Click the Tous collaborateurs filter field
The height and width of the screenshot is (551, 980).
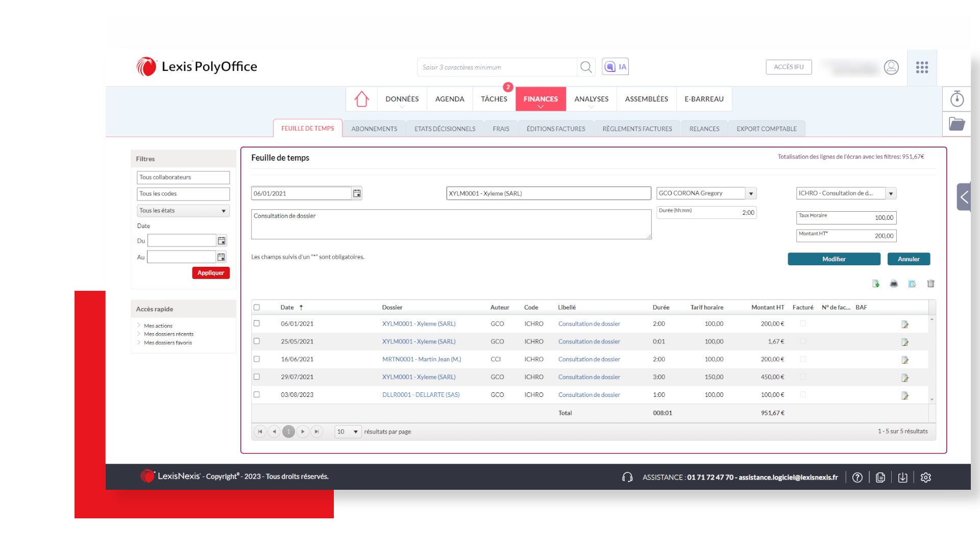[x=183, y=178]
